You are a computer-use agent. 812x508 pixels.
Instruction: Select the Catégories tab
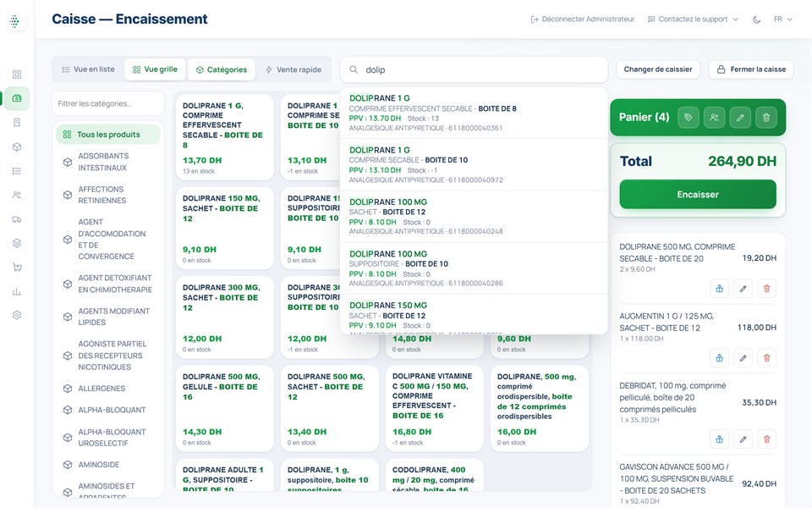point(221,69)
